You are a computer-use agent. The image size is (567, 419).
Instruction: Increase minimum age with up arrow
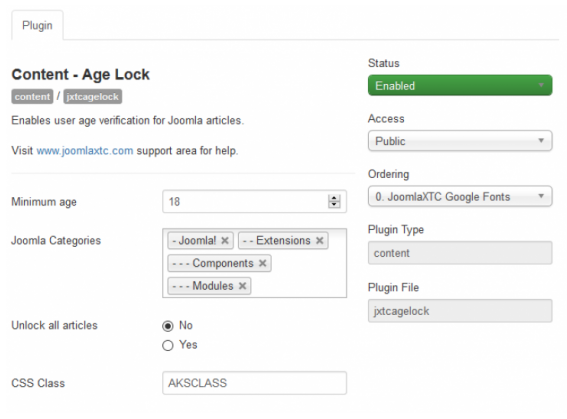334,198
